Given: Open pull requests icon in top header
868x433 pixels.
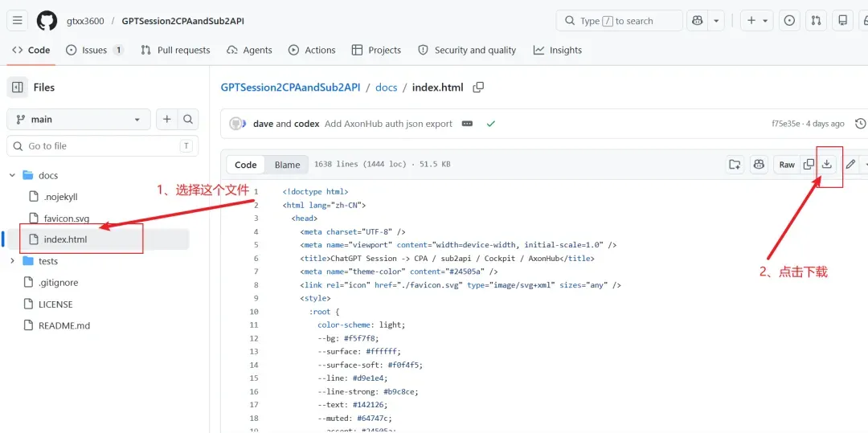Looking at the screenshot, I should pos(816,21).
